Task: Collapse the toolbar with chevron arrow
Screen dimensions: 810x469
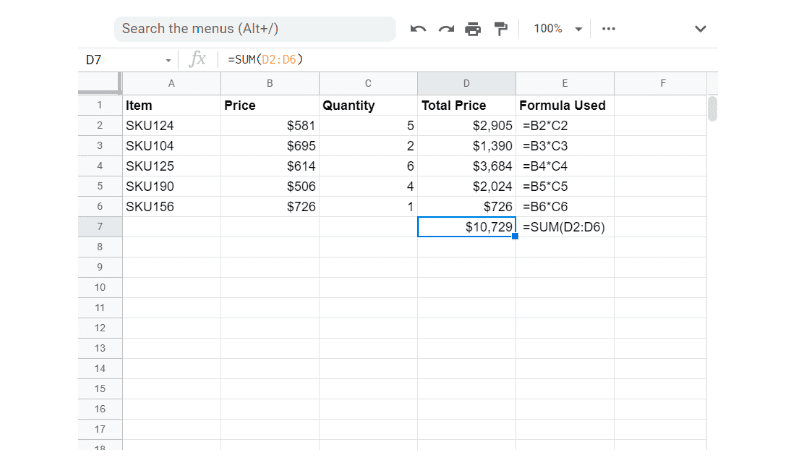Action: (x=701, y=29)
